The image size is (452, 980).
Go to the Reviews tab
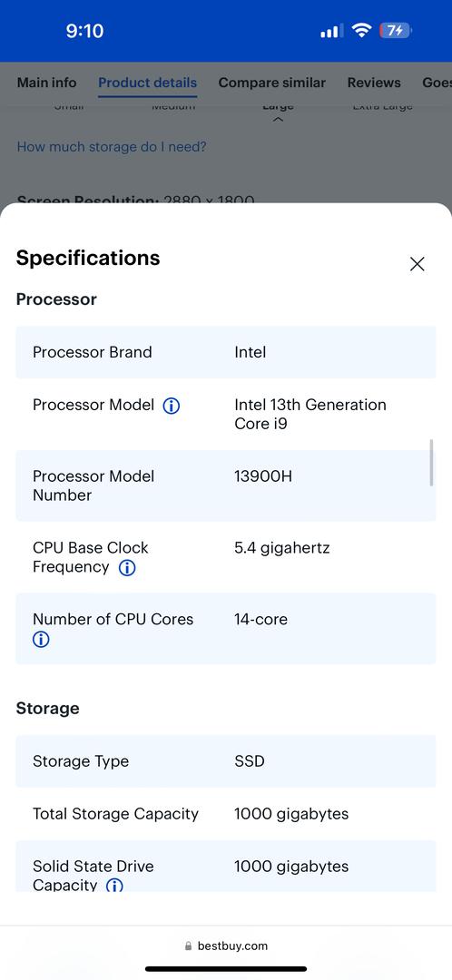(x=374, y=83)
